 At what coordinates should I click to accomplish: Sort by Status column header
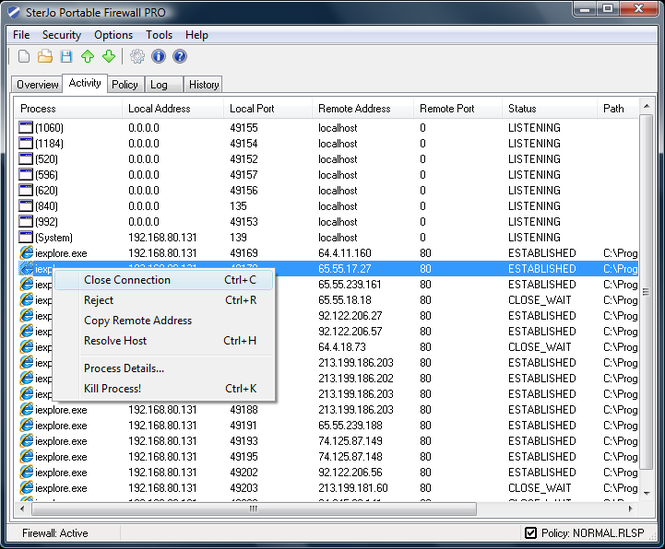[550, 109]
